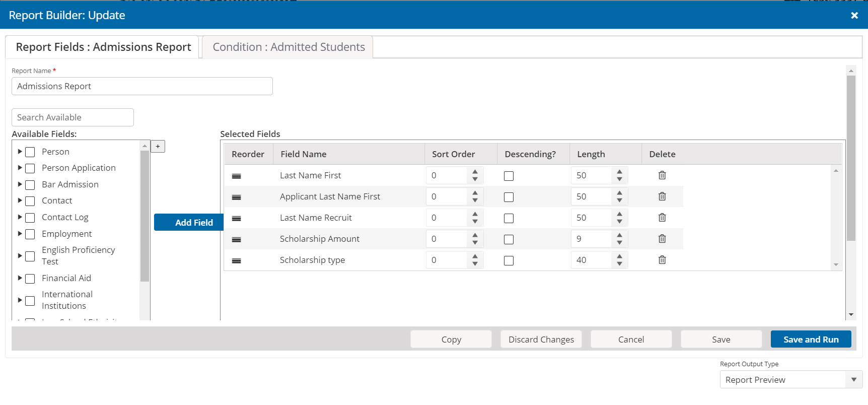Click the Field Name column header
The height and width of the screenshot is (405, 868).
click(x=349, y=154)
